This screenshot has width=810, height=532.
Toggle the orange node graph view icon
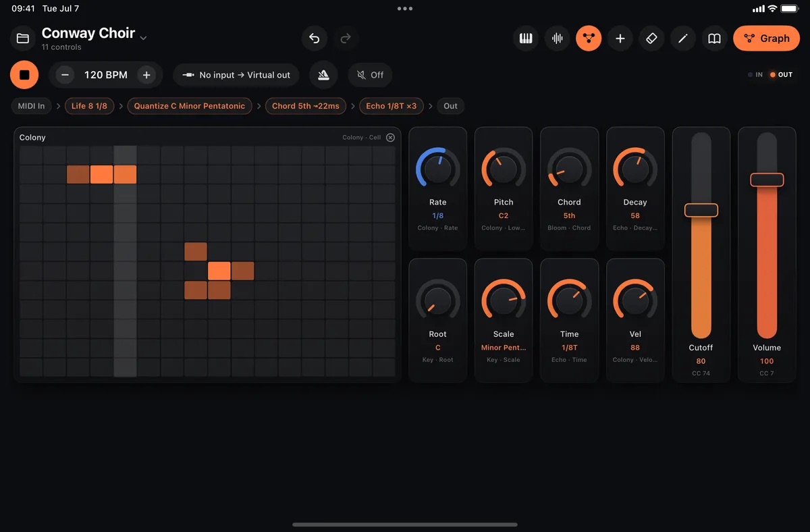tap(589, 38)
